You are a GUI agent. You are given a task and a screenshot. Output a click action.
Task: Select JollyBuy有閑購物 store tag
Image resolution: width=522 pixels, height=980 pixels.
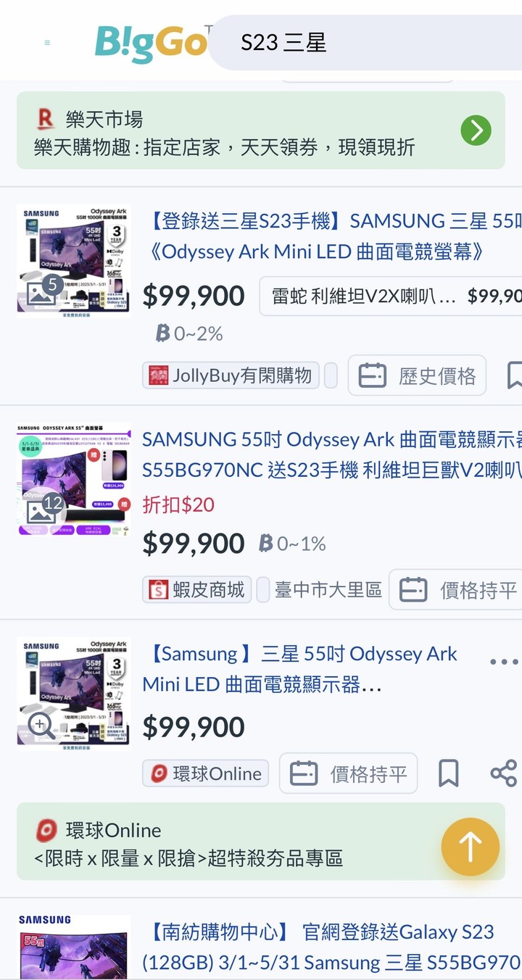tap(231, 375)
